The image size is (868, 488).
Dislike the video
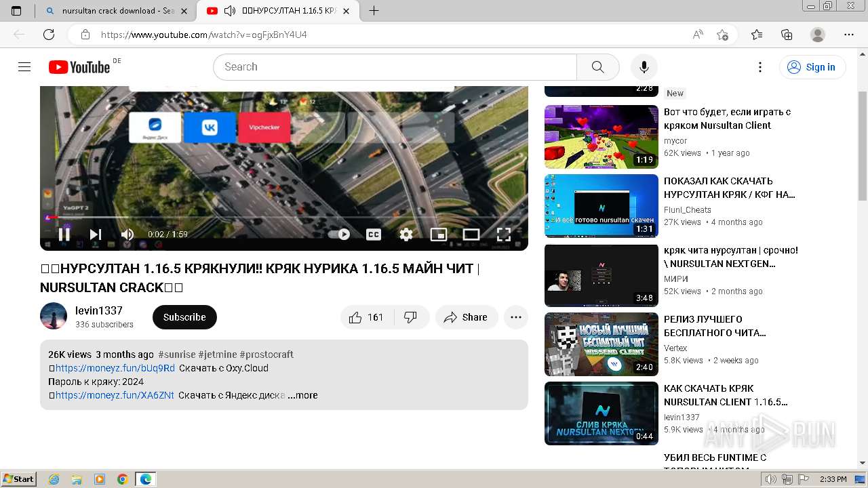click(411, 317)
